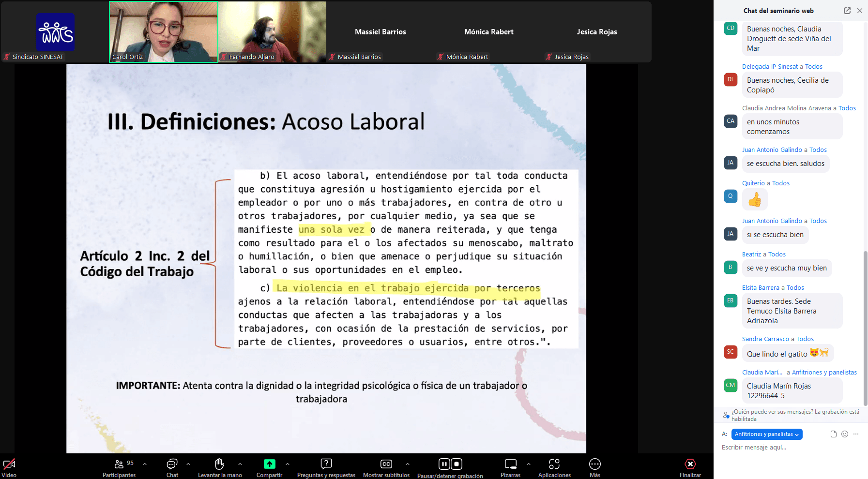The image size is (868, 479).
Task: Click the green Compartir share button
Action: pyautogui.click(x=269, y=464)
